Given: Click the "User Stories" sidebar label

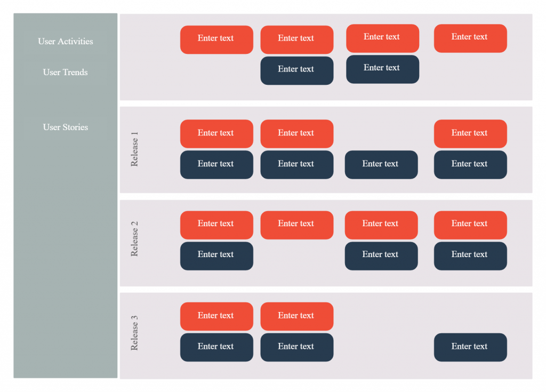Looking at the screenshot, I should point(66,127).
